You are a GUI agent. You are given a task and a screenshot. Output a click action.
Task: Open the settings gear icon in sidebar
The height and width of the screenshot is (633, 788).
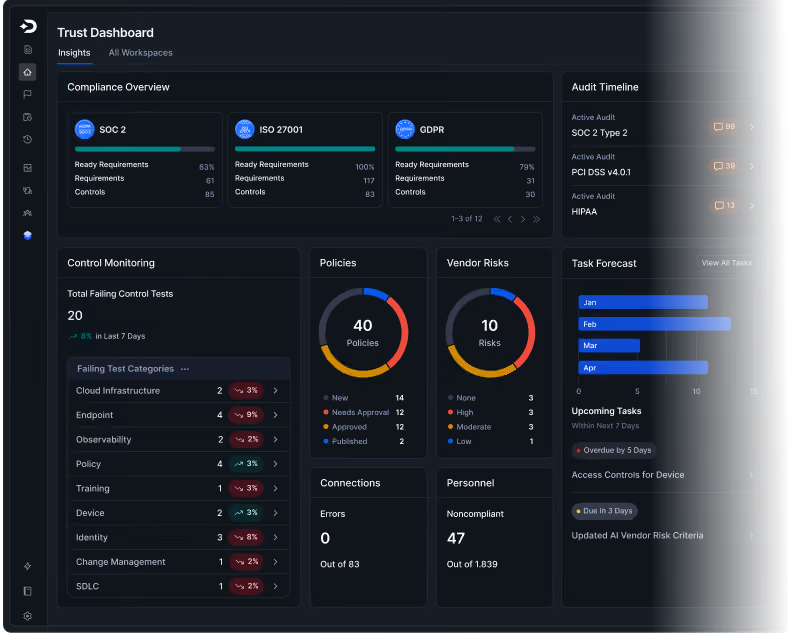[x=28, y=616]
